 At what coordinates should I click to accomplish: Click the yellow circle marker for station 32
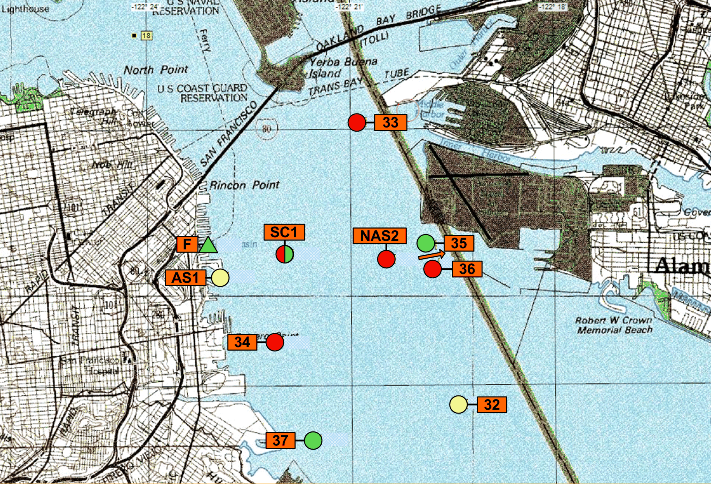point(458,404)
